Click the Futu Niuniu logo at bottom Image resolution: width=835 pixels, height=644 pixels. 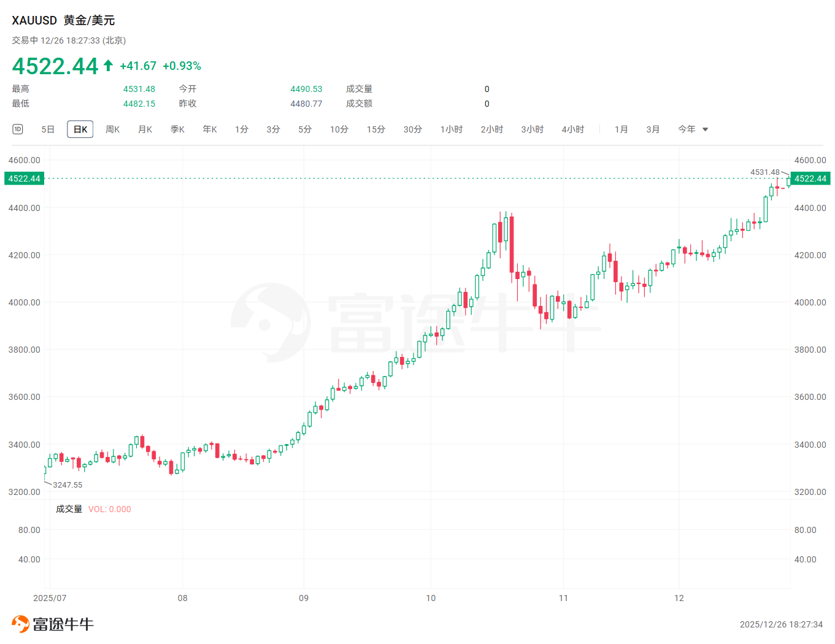coord(53,624)
